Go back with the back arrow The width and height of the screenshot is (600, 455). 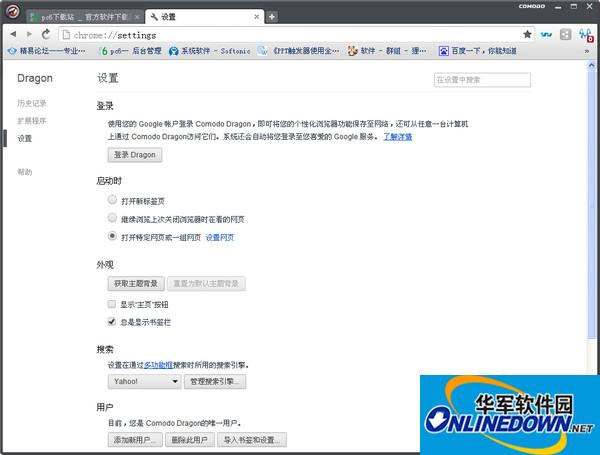point(13,34)
